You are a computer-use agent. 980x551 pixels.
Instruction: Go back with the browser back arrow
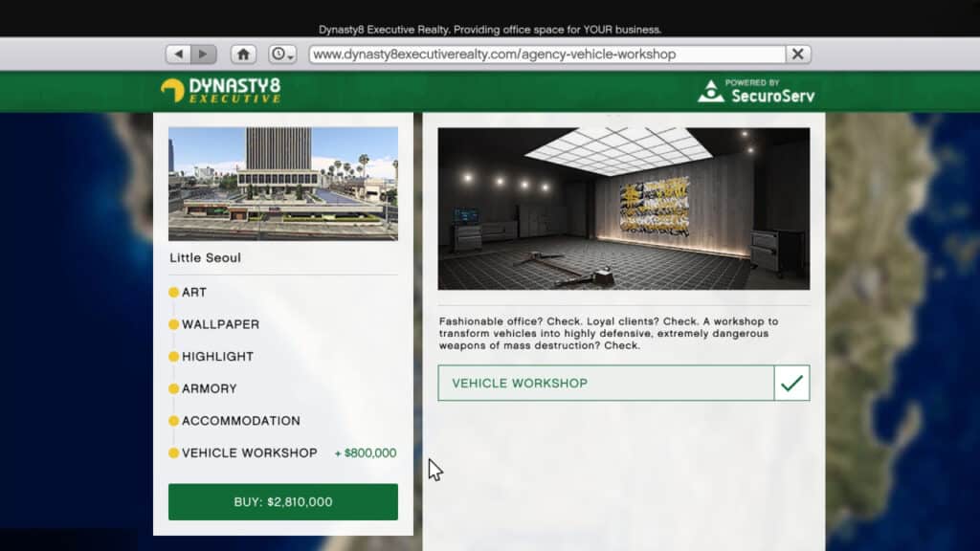(x=179, y=55)
